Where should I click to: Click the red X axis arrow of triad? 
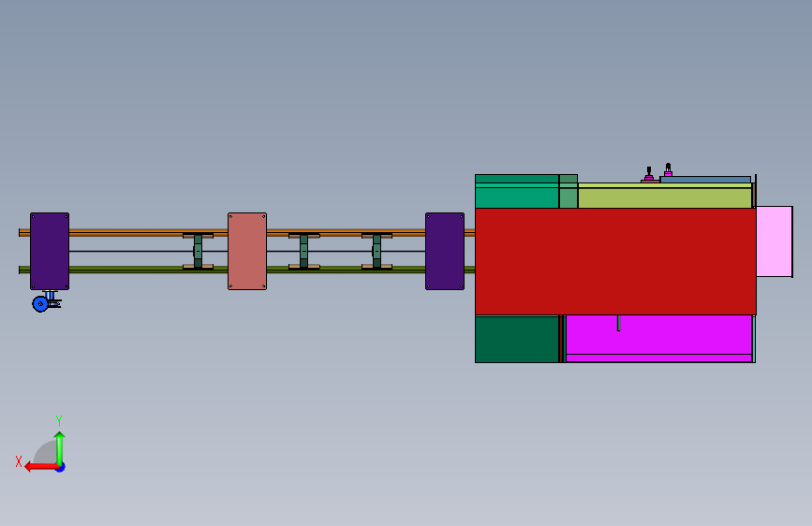(x=41, y=467)
